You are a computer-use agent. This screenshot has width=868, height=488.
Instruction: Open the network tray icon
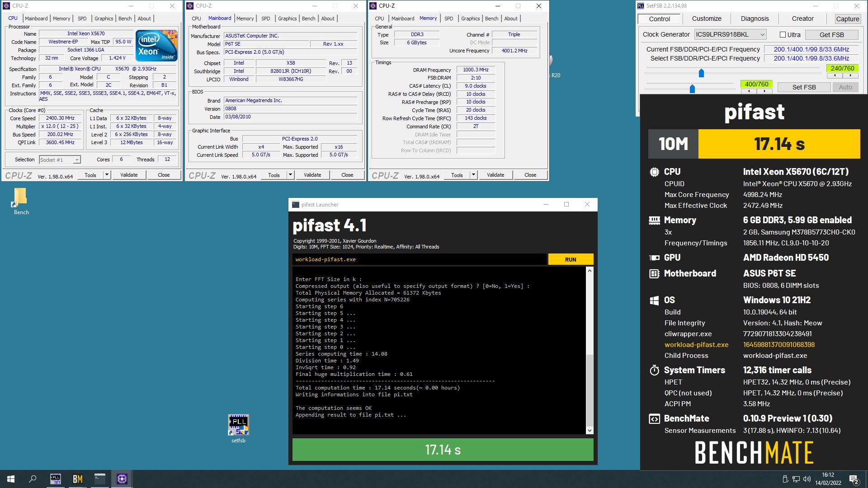[x=796, y=479]
